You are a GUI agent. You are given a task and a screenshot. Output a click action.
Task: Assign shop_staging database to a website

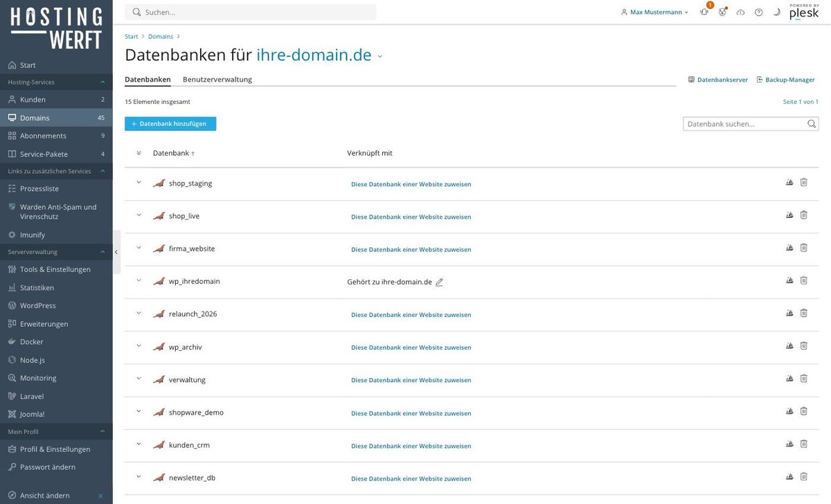click(411, 184)
